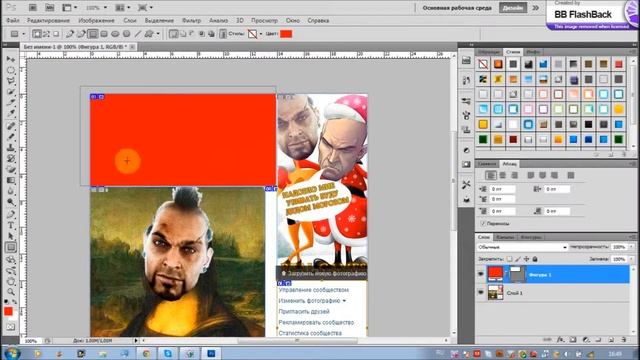The height and width of the screenshot is (360, 640).
Task: Select the Rectangle shape tool in toolbox
Action: pyautogui.click(x=11, y=247)
